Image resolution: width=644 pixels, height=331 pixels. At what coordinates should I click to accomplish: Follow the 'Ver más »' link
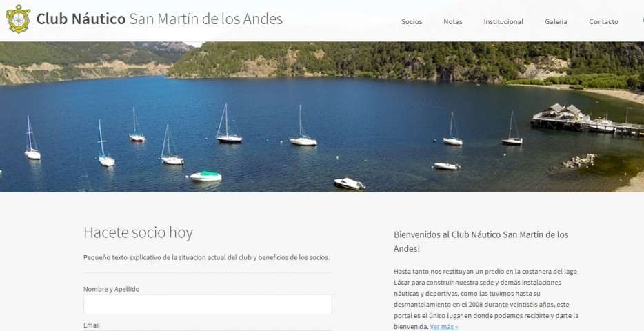pyautogui.click(x=443, y=327)
